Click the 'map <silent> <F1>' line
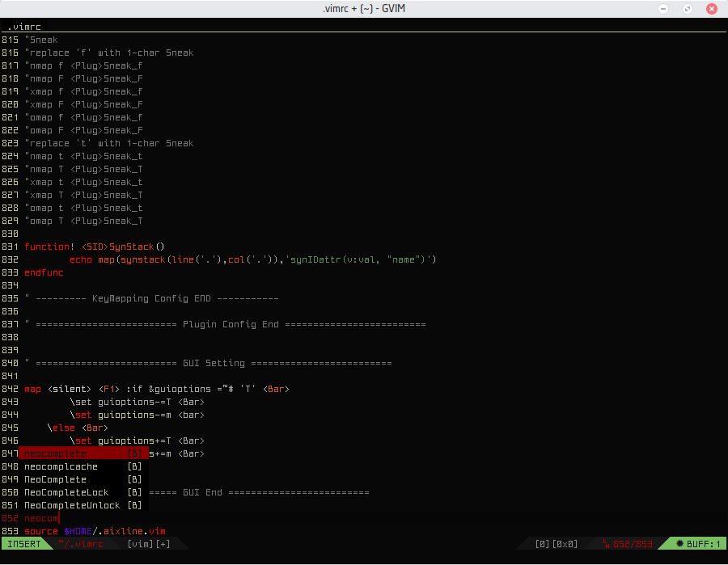Viewport: 728px width, 565px height. pos(157,389)
